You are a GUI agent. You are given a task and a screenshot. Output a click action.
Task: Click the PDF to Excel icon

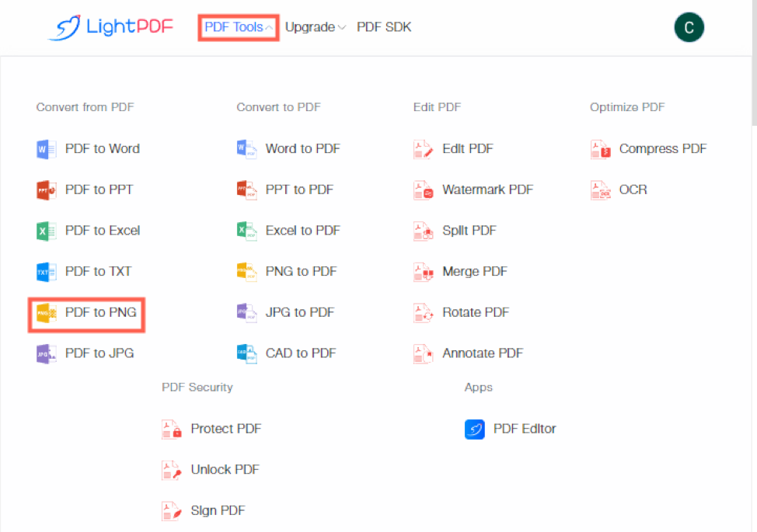47,231
